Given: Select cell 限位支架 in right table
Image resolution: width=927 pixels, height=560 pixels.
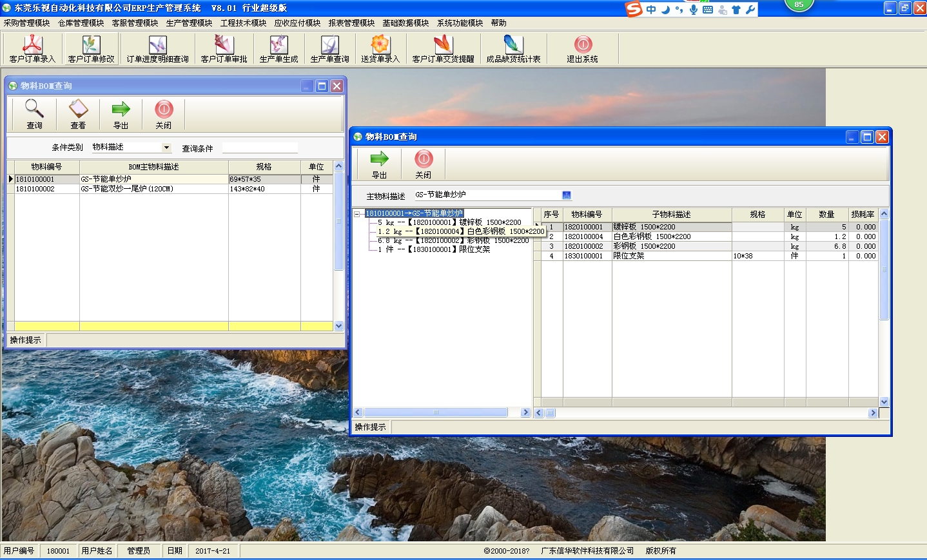Looking at the screenshot, I should tap(672, 256).
